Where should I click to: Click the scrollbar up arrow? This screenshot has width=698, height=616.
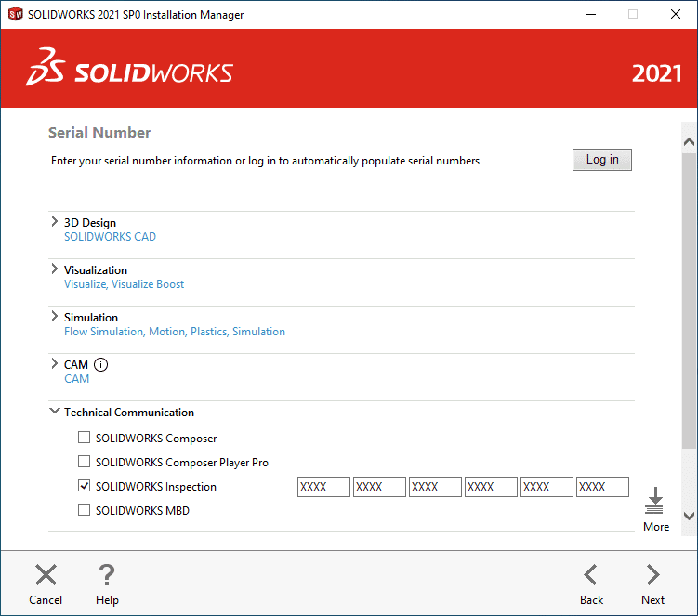[x=689, y=142]
